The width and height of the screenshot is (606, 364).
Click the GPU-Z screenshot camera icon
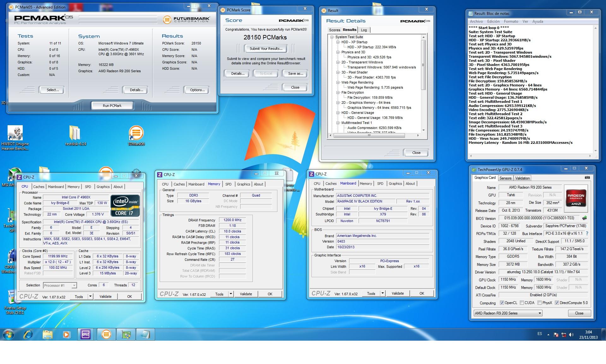tap(587, 178)
